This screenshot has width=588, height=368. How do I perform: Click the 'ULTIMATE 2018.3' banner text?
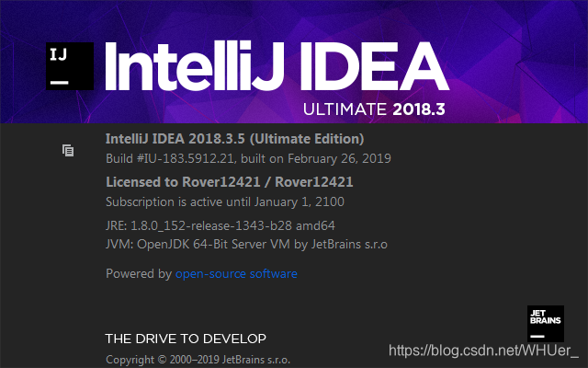(x=374, y=109)
